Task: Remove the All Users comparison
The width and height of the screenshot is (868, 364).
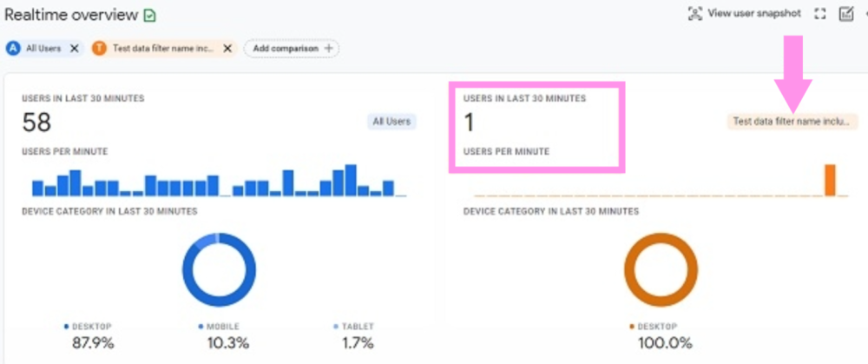Action: (75, 49)
